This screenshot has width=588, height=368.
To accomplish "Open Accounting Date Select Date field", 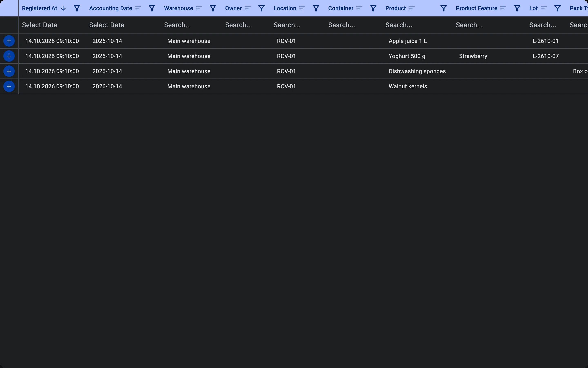I will click(x=123, y=25).
